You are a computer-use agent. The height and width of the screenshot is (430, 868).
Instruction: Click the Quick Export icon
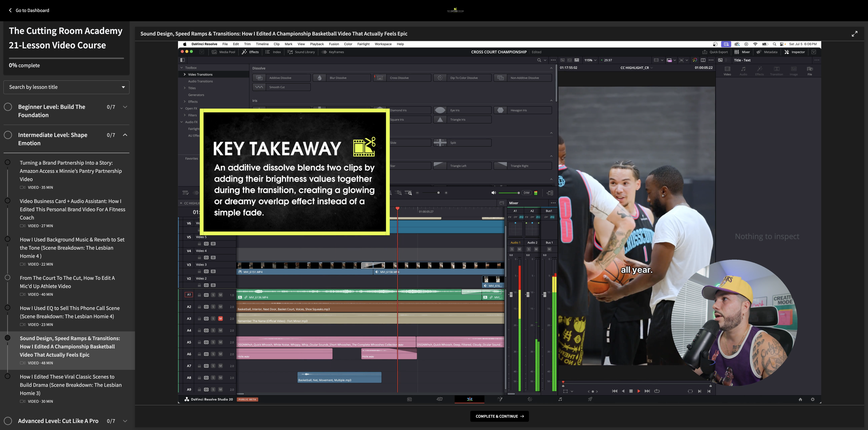pyautogui.click(x=705, y=52)
